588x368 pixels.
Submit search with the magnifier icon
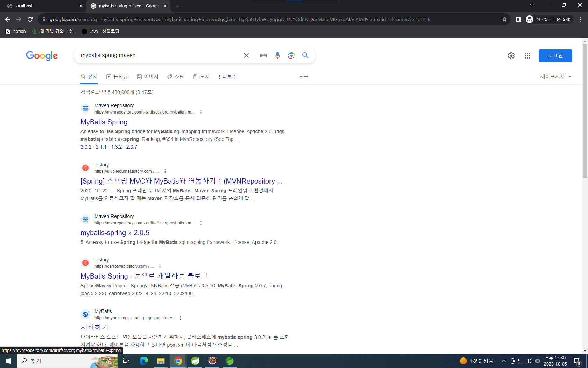coord(306,55)
